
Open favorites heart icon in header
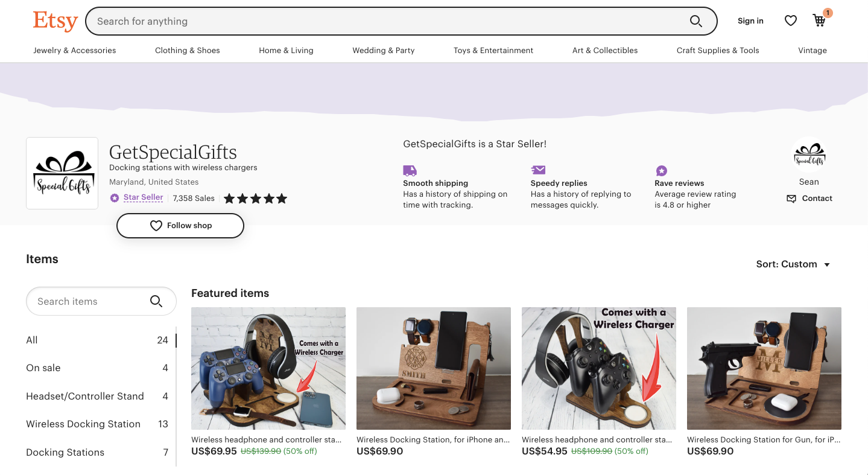pyautogui.click(x=790, y=21)
